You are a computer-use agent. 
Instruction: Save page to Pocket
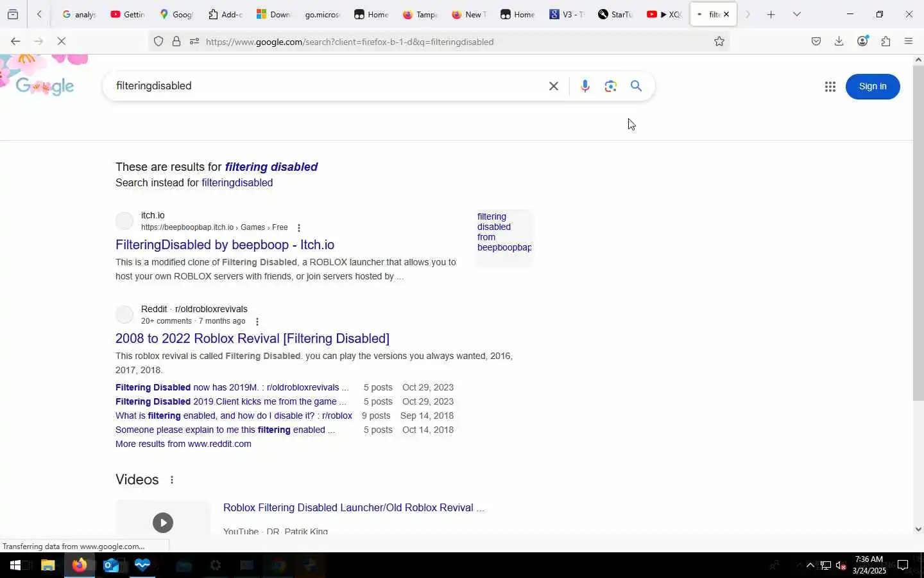pyautogui.click(x=816, y=42)
